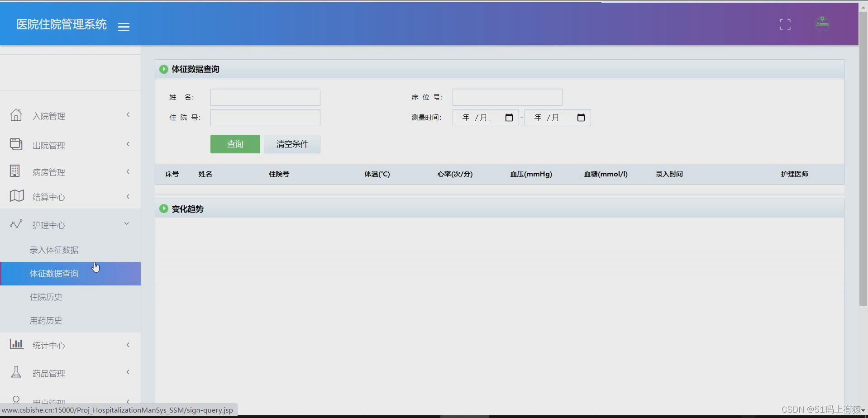Toggle the sidebar with the hamburger icon
Image resolution: width=868 pixels, height=418 pixels.
(124, 26)
